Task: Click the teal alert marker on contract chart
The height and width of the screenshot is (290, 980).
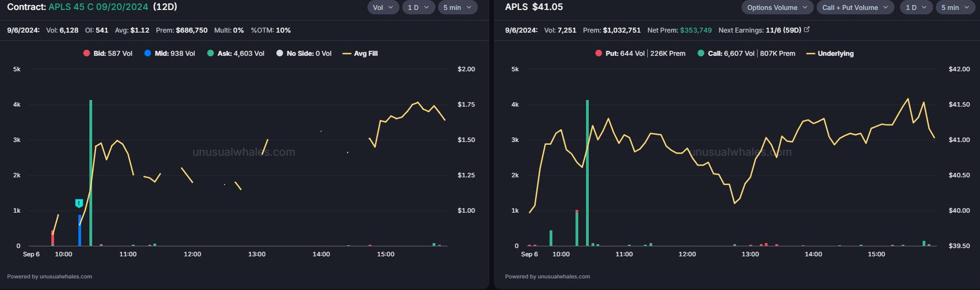Action: coord(79,203)
